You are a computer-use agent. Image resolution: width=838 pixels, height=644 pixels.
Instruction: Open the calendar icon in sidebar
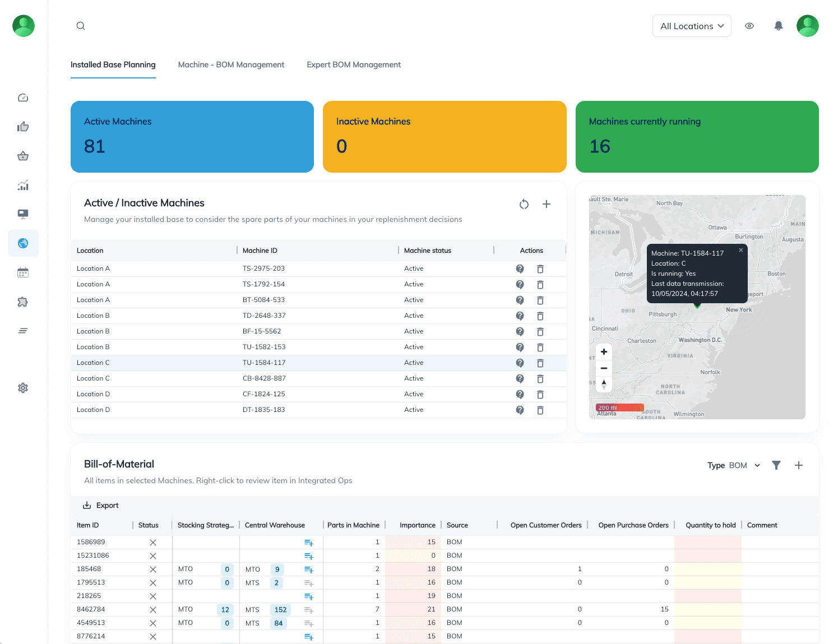(23, 273)
